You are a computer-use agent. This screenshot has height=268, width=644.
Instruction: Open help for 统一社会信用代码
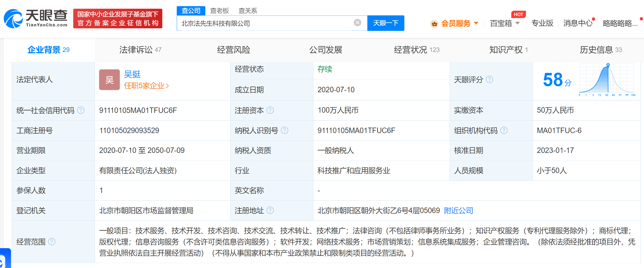81,110
